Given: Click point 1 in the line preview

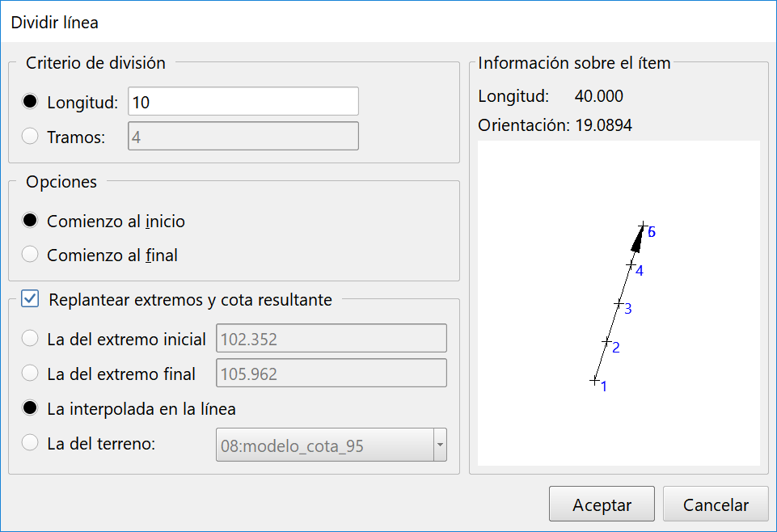Looking at the screenshot, I should [594, 380].
